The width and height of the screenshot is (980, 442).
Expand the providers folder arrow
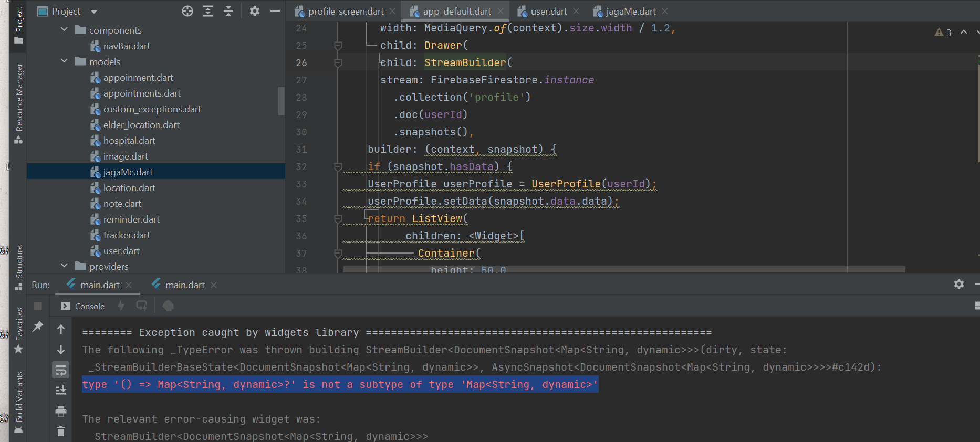pos(64,266)
